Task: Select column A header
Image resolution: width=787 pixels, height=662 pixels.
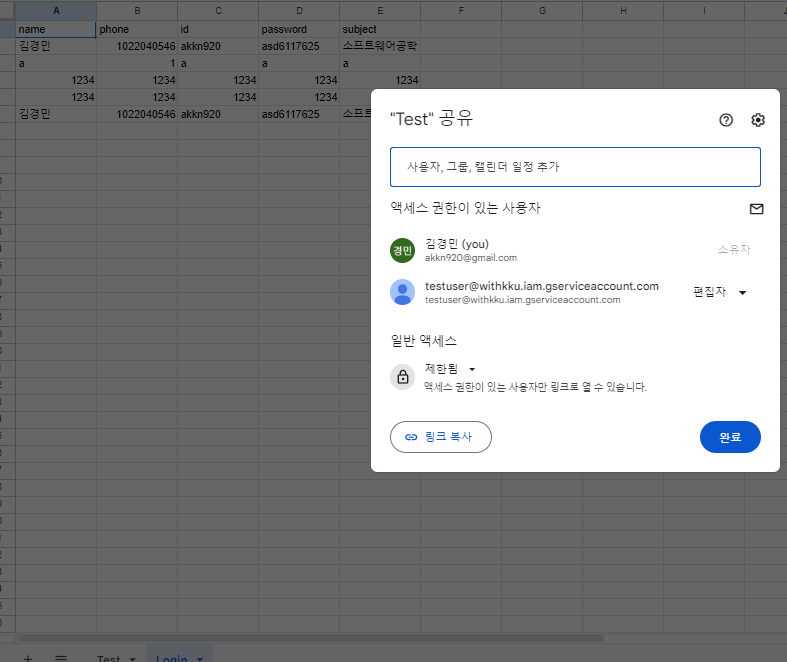Action: coord(56,11)
